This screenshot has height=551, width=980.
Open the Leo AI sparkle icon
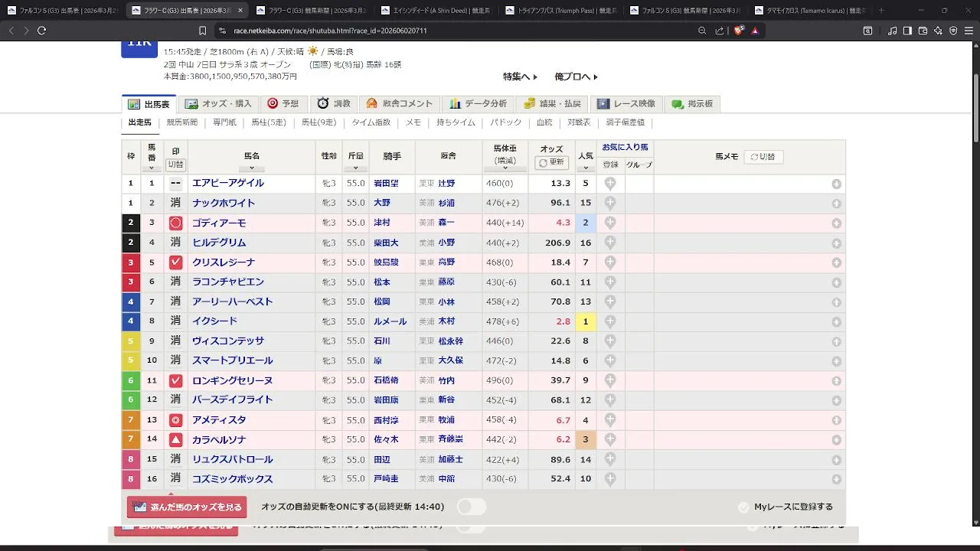click(x=938, y=31)
